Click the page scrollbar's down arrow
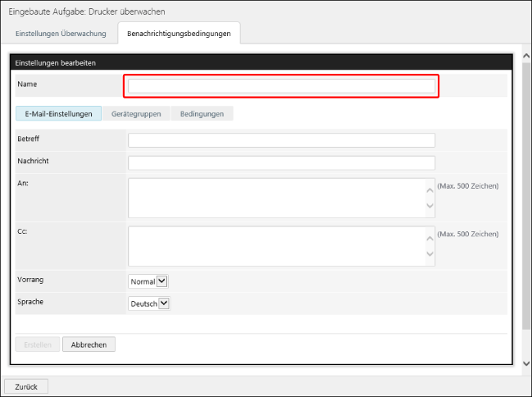Viewport: 532px width, 397px height. click(x=526, y=363)
